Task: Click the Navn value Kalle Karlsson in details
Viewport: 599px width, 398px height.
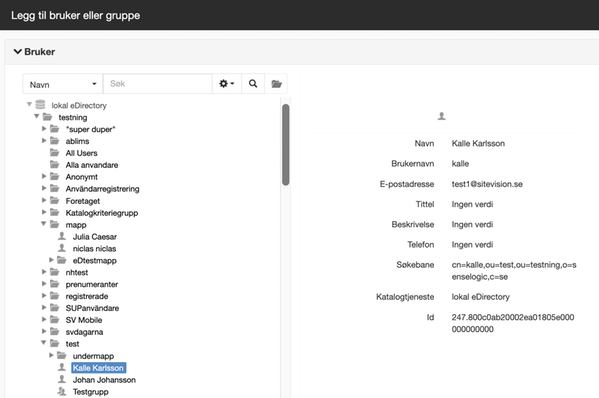Action: [x=478, y=143]
